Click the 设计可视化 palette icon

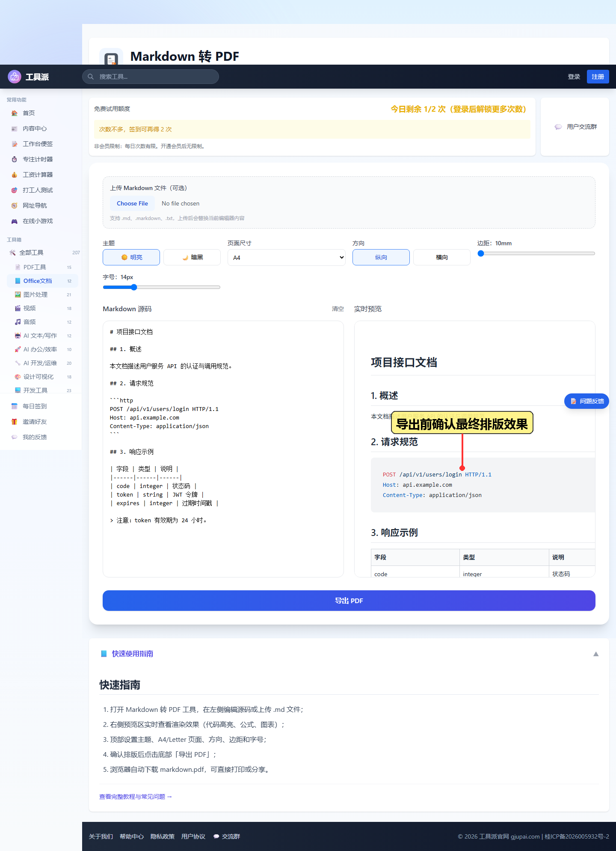pos(18,377)
